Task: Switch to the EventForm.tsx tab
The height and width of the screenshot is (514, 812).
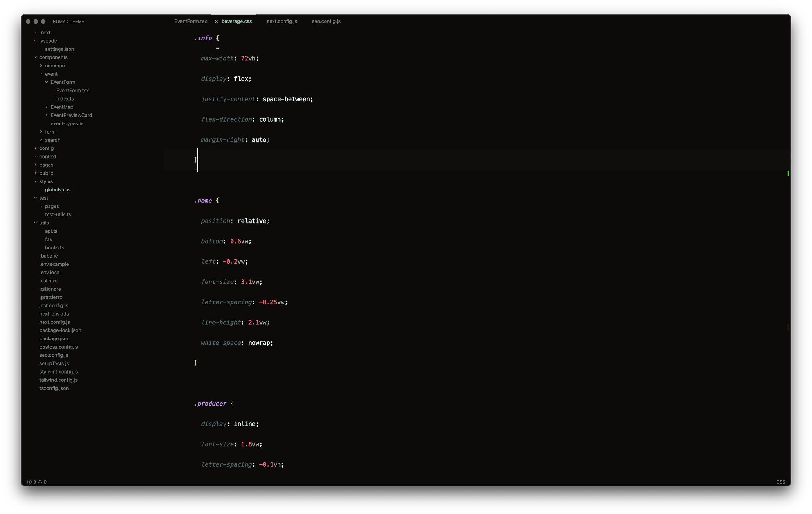Action: point(190,21)
